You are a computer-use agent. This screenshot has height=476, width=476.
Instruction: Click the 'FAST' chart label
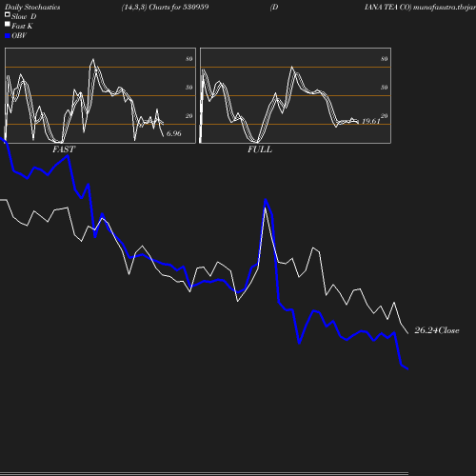(64, 149)
